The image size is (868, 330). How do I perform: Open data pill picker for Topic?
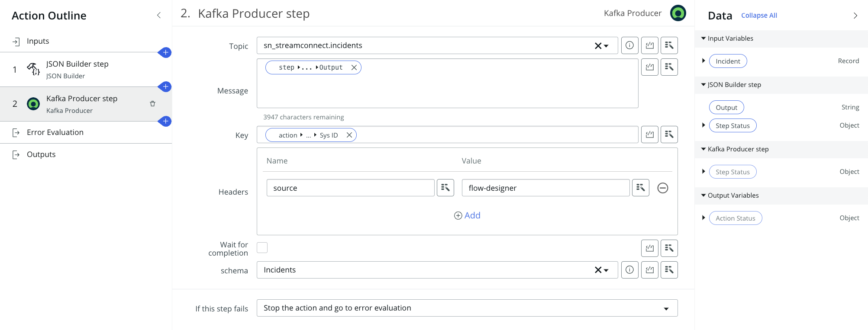pyautogui.click(x=669, y=45)
